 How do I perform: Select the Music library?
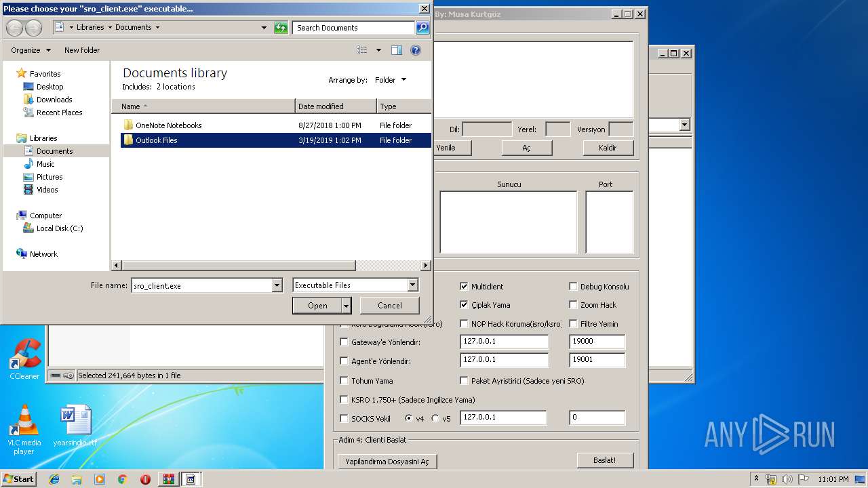point(45,164)
